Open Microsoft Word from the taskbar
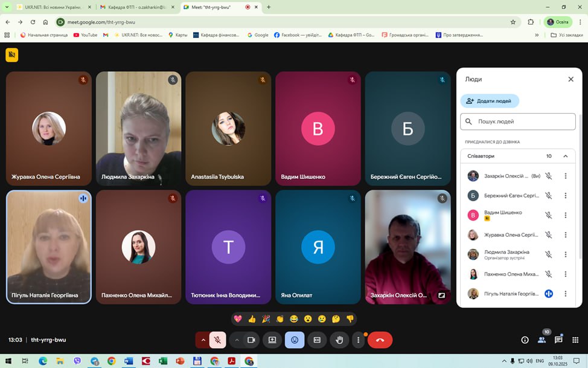This screenshot has width=588, height=368. click(x=129, y=361)
